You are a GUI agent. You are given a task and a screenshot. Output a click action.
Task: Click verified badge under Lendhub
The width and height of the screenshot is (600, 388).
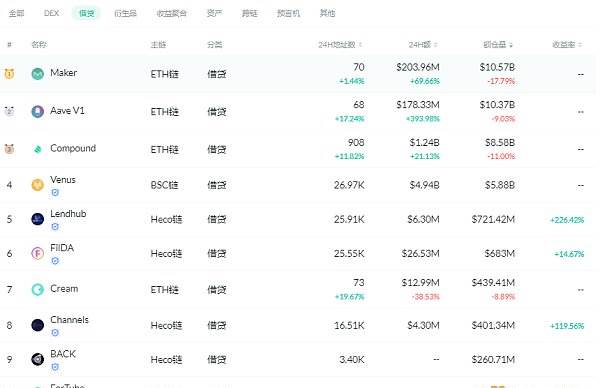[55, 227]
